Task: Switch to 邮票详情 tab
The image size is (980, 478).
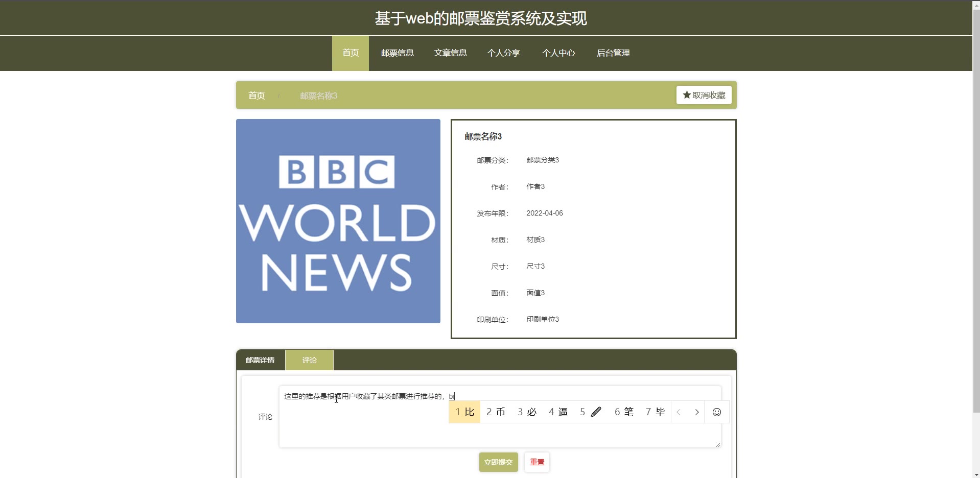Action: (x=260, y=360)
